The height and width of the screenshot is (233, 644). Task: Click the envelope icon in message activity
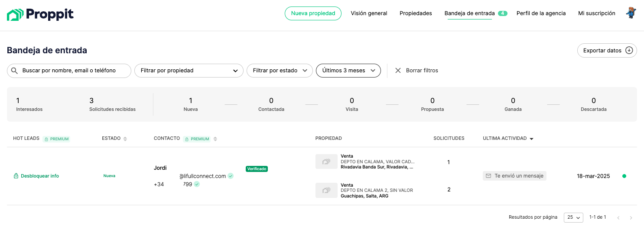click(488, 176)
